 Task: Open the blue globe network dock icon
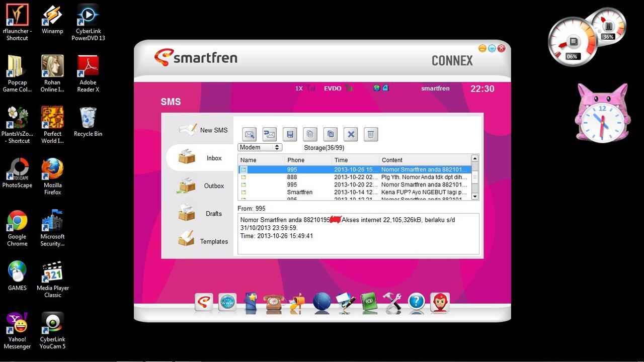(321, 303)
